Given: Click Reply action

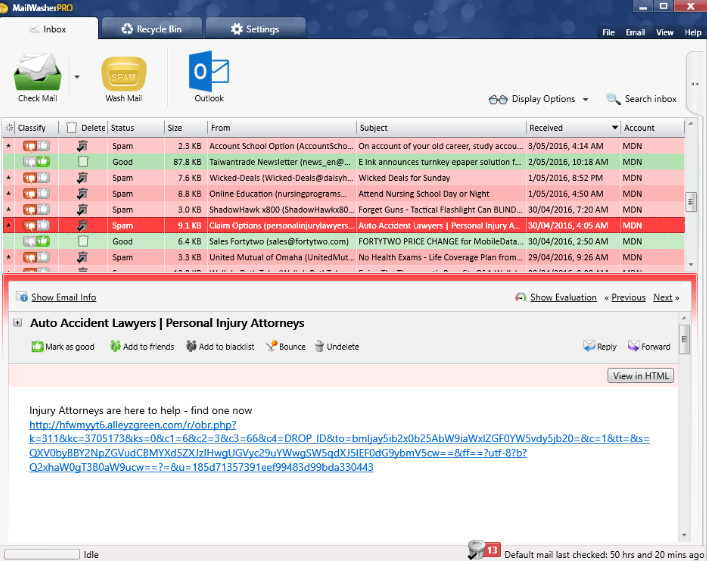Looking at the screenshot, I should [x=600, y=346].
